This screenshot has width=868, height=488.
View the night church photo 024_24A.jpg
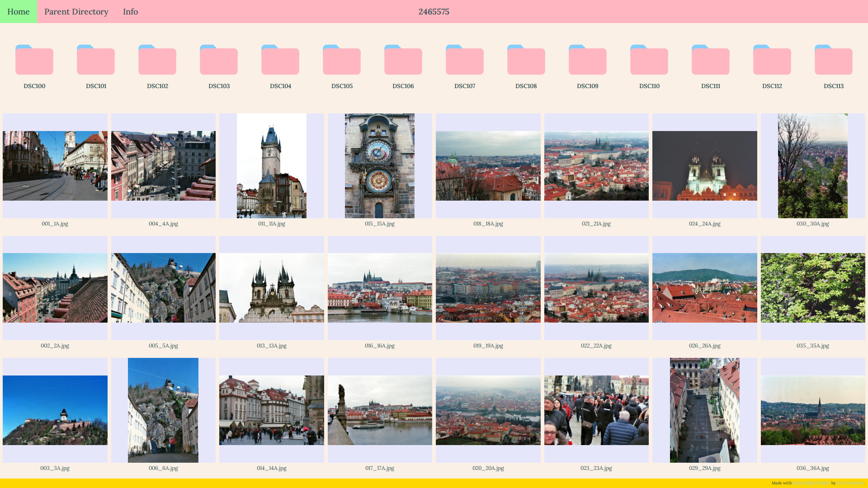pyautogui.click(x=704, y=165)
